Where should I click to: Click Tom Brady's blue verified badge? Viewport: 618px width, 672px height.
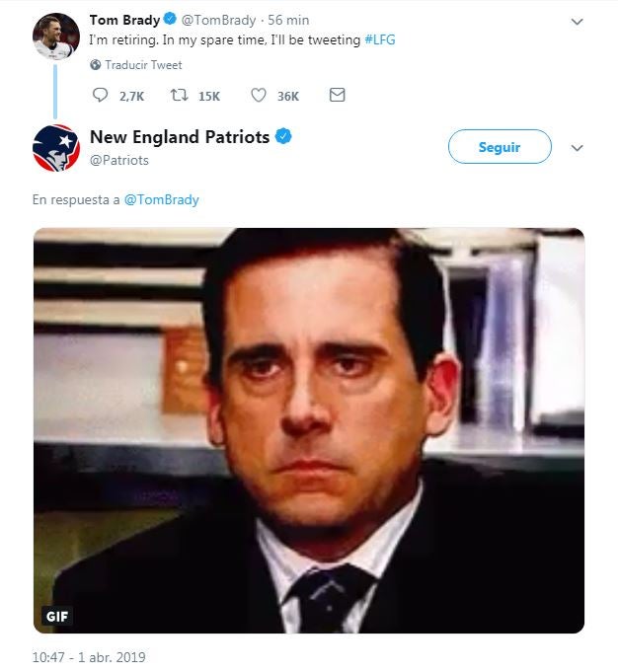[x=171, y=20]
